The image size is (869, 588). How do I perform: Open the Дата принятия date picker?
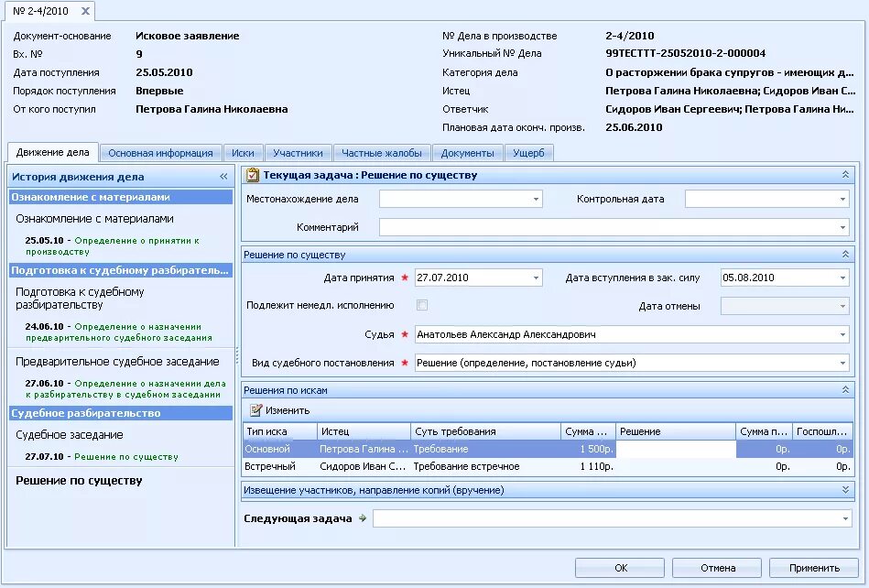[536, 278]
